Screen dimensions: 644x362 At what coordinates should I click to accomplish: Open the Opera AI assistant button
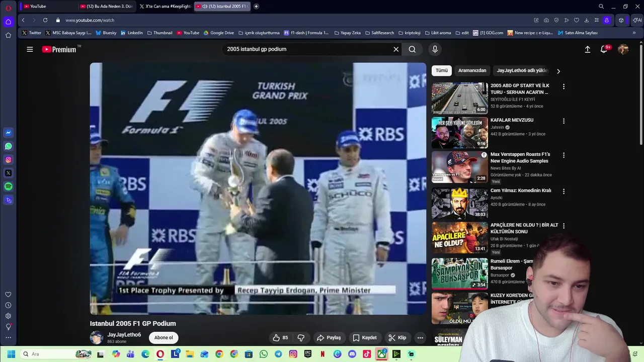coord(637,20)
